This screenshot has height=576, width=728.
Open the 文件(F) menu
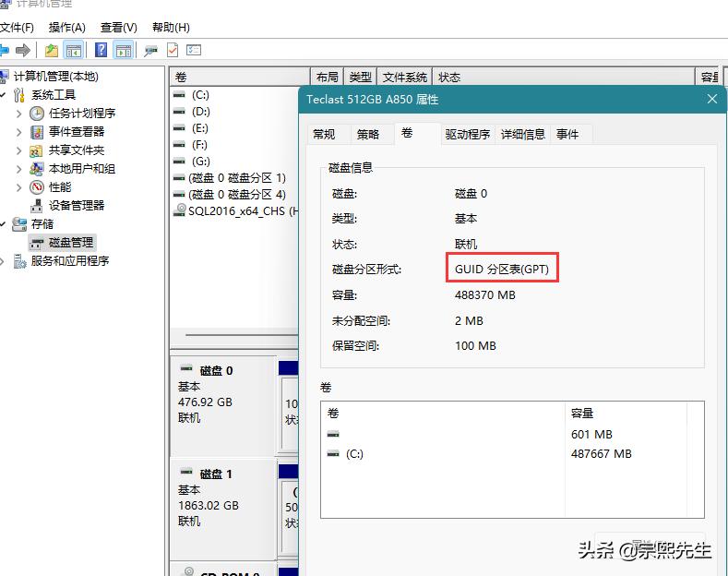[x=17, y=28]
